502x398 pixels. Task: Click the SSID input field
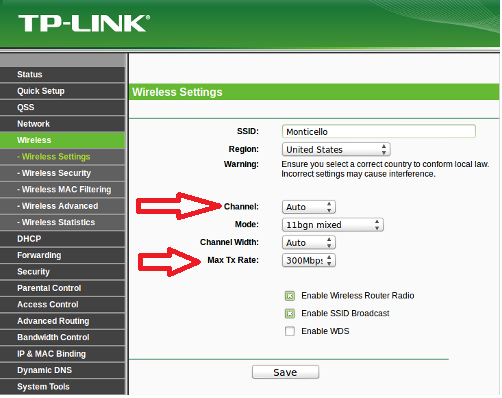click(x=379, y=131)
